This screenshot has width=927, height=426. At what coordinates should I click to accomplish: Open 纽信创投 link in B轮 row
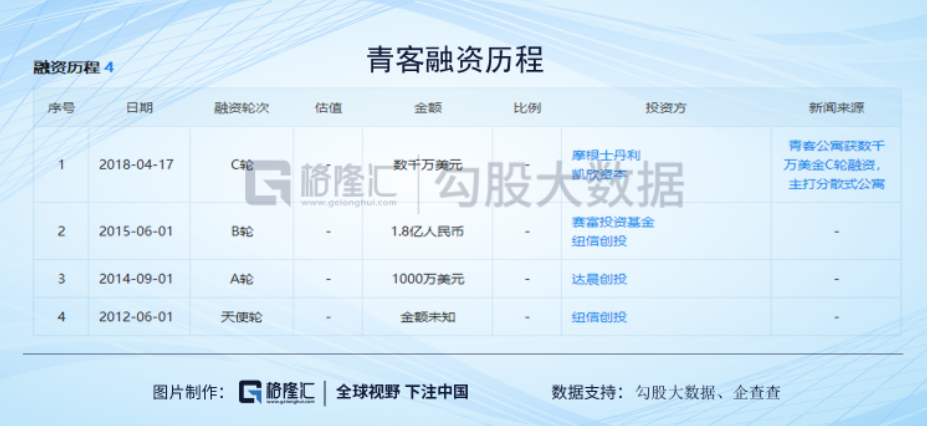[x=599, y=241]
